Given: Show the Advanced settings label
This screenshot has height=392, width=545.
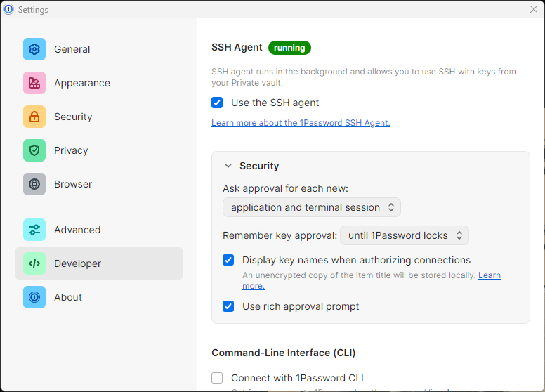Looking at the screenshot, I should 77,230.
